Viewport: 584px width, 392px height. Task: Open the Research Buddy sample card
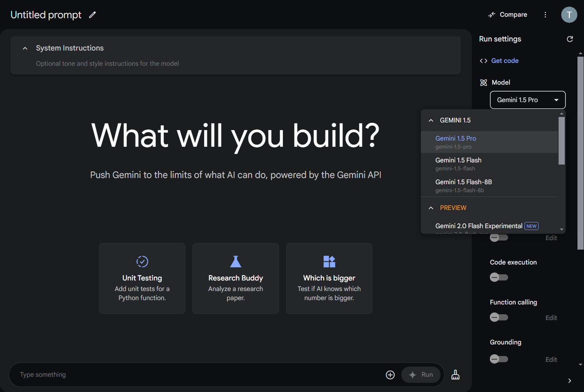tap(236, 278)
